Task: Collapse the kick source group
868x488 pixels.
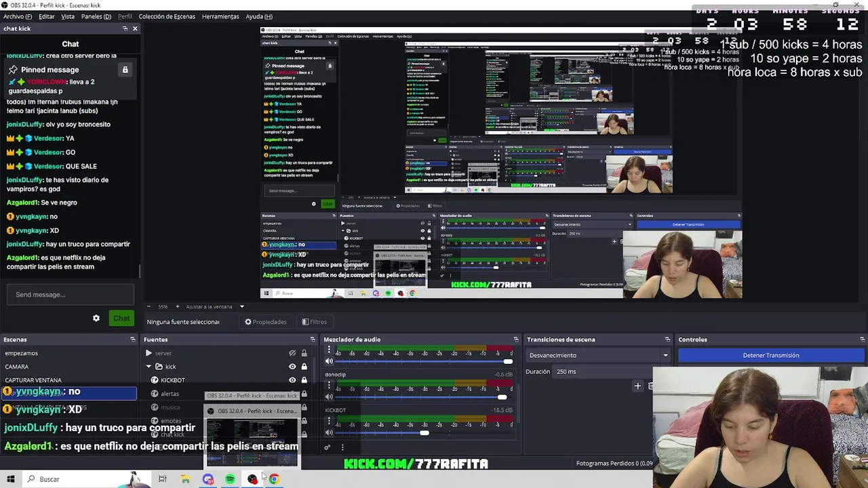Action: point(149,367)
